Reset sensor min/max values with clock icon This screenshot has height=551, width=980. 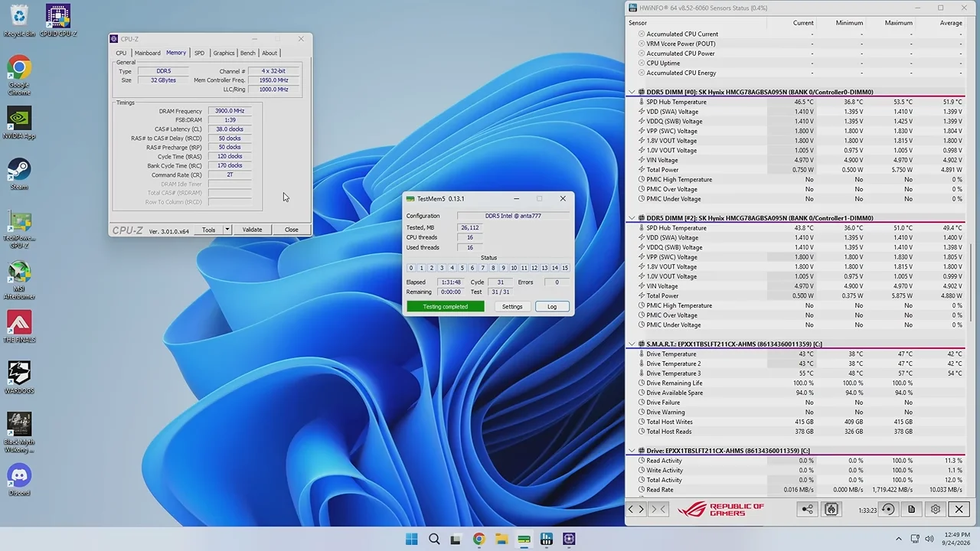pos(888,509)
